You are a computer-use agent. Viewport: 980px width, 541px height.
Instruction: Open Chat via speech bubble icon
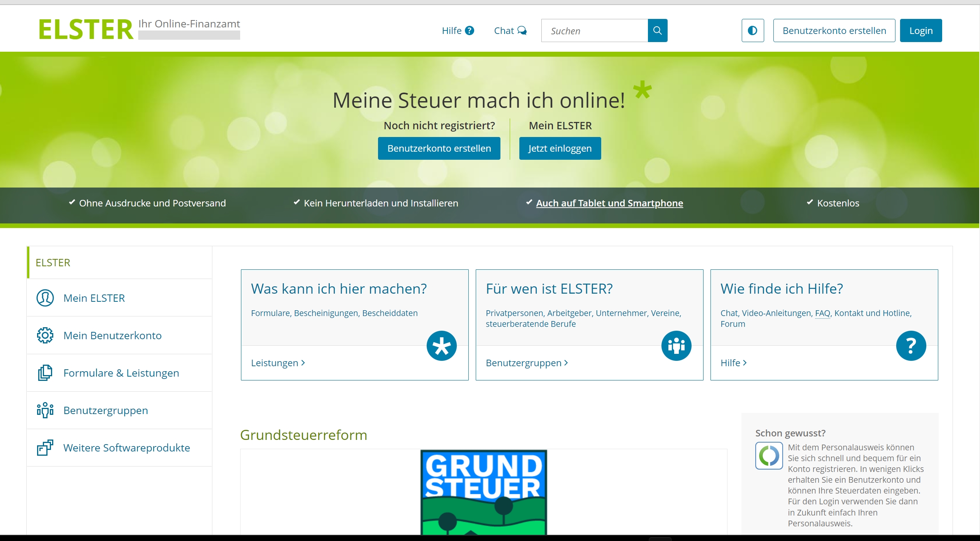coord(522,30)
